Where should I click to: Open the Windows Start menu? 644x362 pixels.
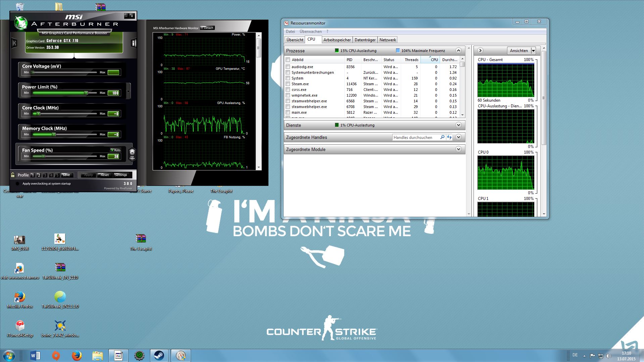(x=8, y=355)
